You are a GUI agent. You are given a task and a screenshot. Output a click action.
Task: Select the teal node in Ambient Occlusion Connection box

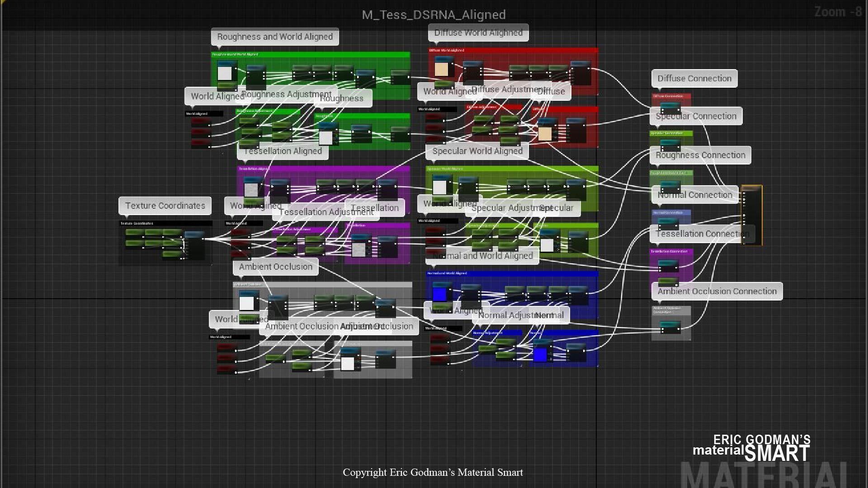670,326
